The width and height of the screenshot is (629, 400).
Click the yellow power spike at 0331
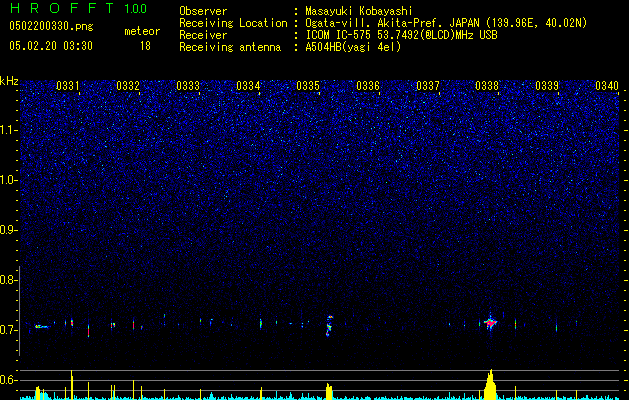72,385
